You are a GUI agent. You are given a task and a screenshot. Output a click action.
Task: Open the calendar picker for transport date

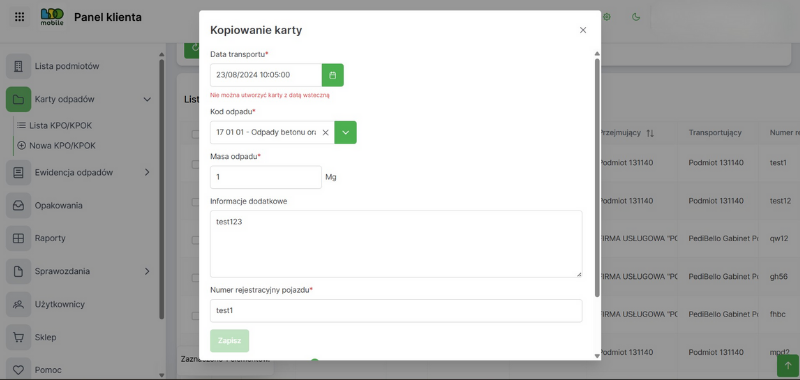[333, 75]
